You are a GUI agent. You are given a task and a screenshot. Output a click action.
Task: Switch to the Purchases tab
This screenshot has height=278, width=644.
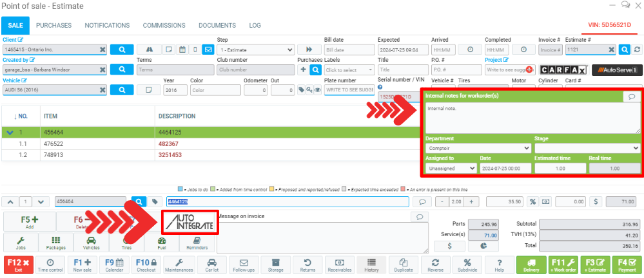tap(54, 25)
